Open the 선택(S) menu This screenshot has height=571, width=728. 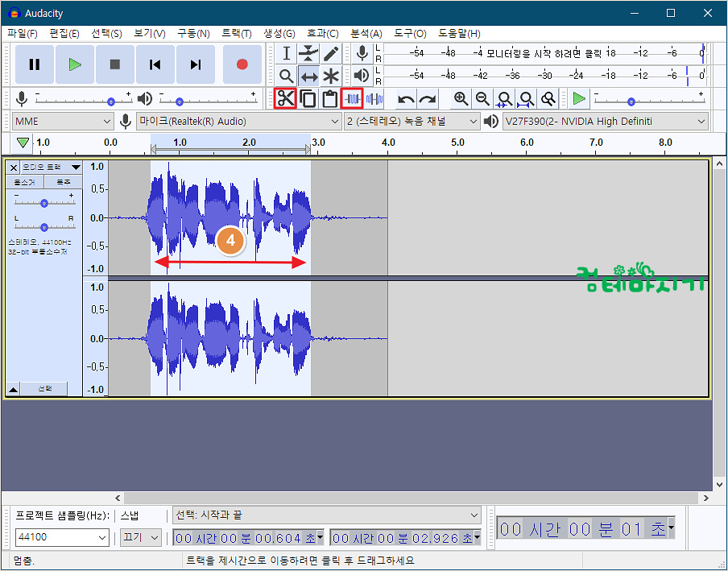pos(106,34)
